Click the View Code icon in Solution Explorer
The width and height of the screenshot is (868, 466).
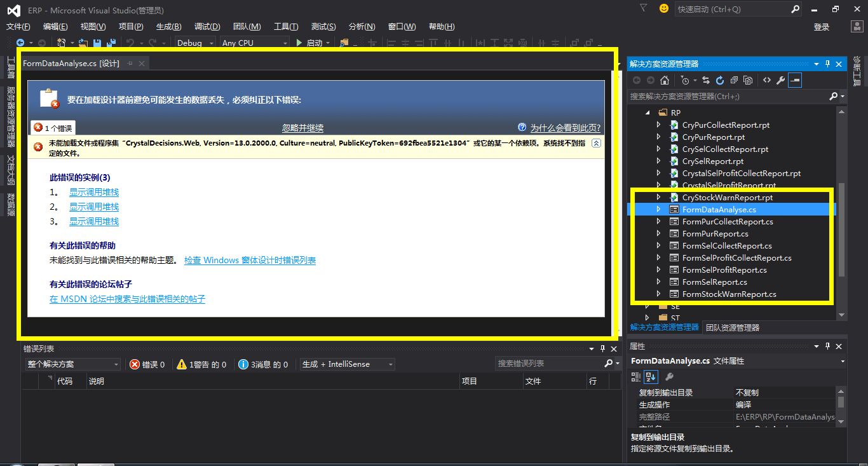click(x=767, y=80)
